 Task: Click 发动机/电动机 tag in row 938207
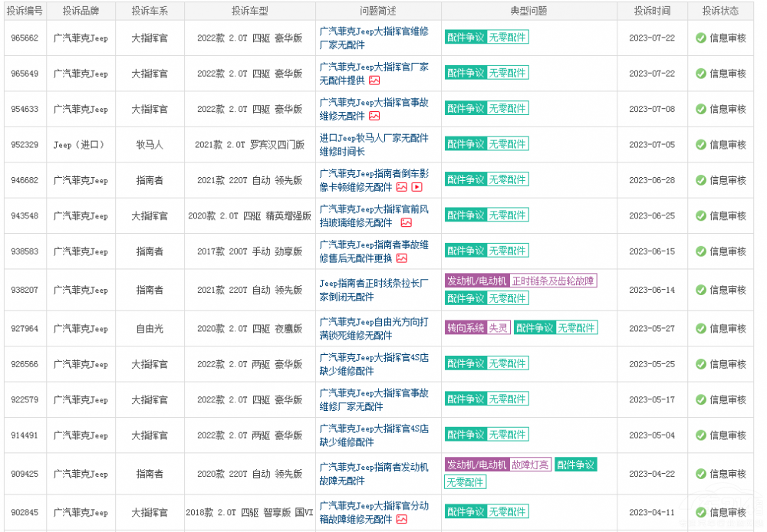[x=476, y=281]
